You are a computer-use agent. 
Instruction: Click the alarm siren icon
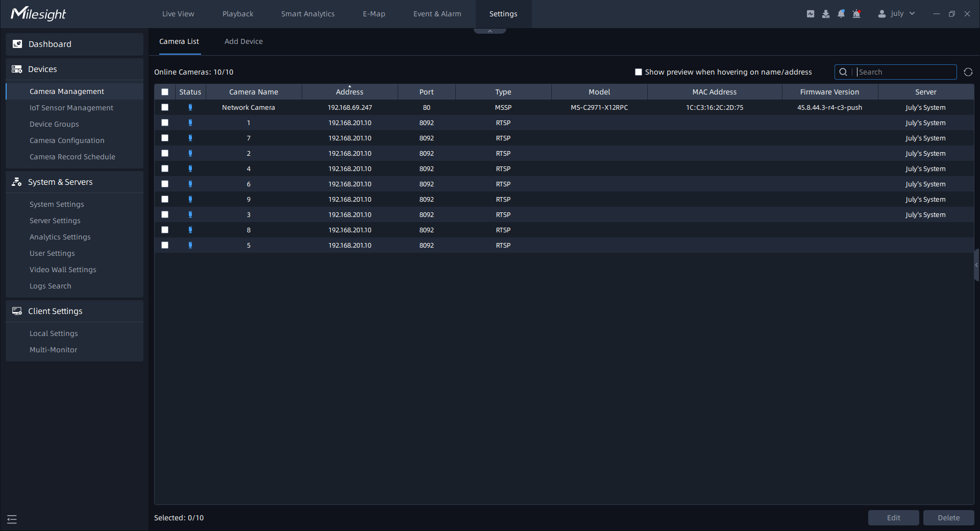coord(856,14)
